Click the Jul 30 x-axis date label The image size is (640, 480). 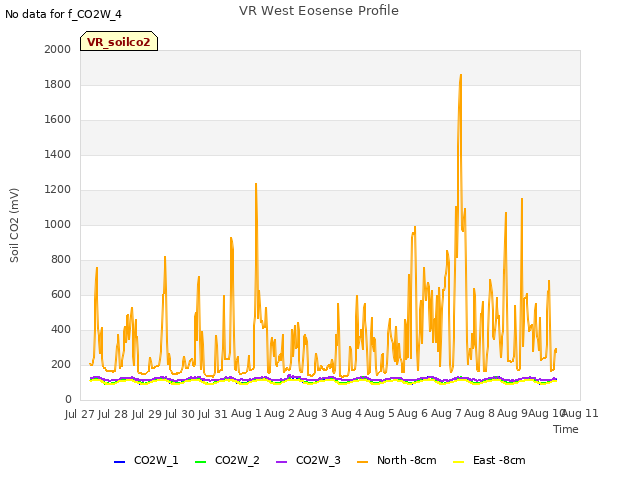tap(180, 414)
